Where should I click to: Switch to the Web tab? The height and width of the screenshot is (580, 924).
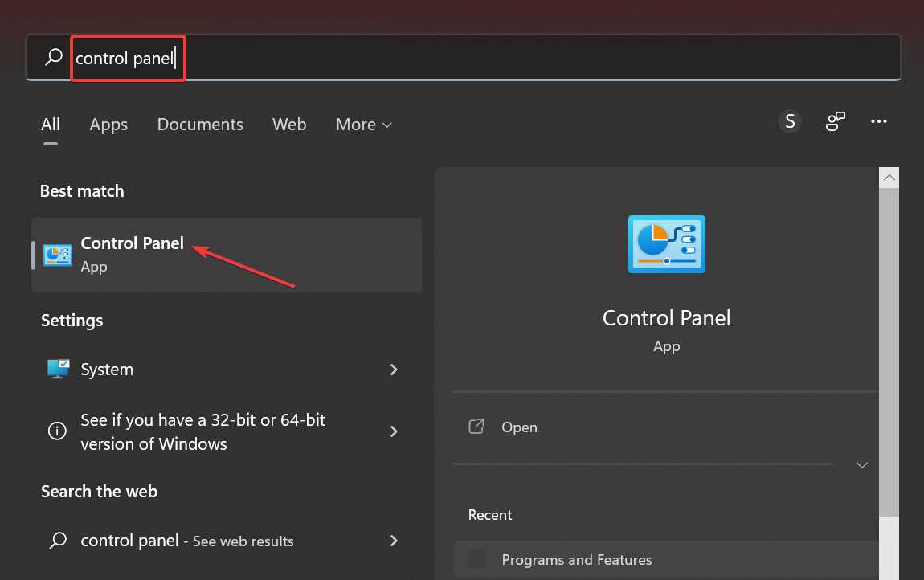pos(289,125)
